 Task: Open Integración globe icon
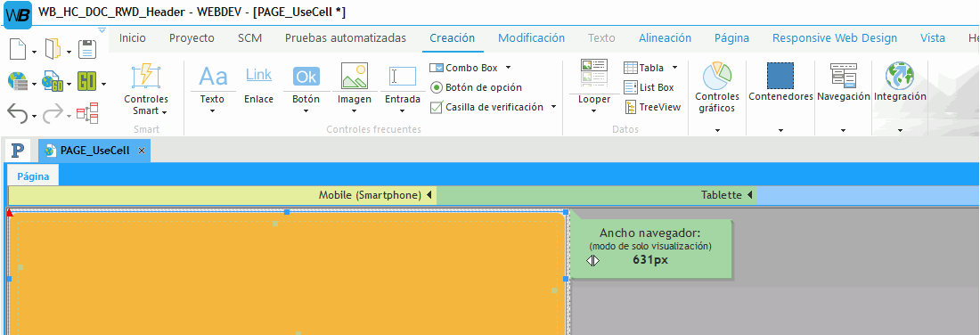click(x=900, y=77)
